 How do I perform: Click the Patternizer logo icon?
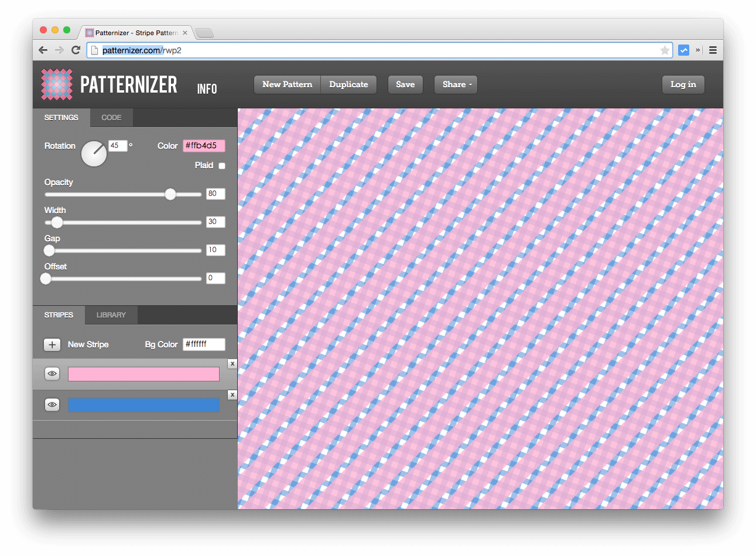tap(57, 84)
